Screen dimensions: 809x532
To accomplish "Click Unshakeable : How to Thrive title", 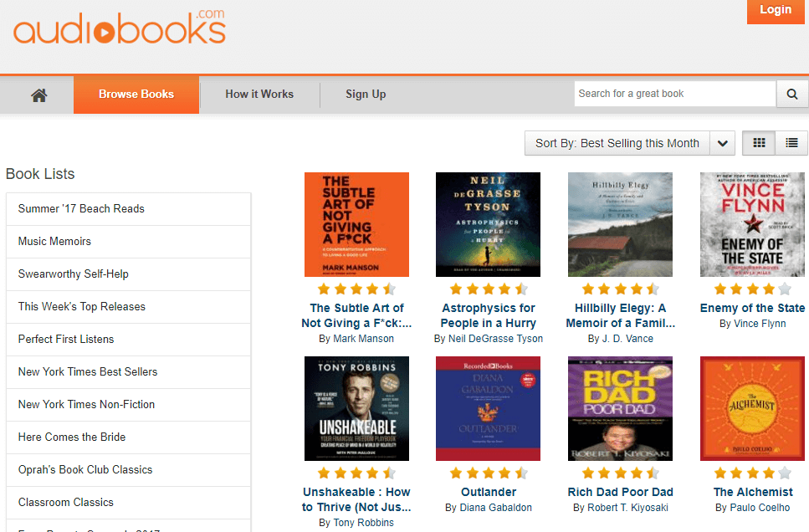I will pos(356,499).
